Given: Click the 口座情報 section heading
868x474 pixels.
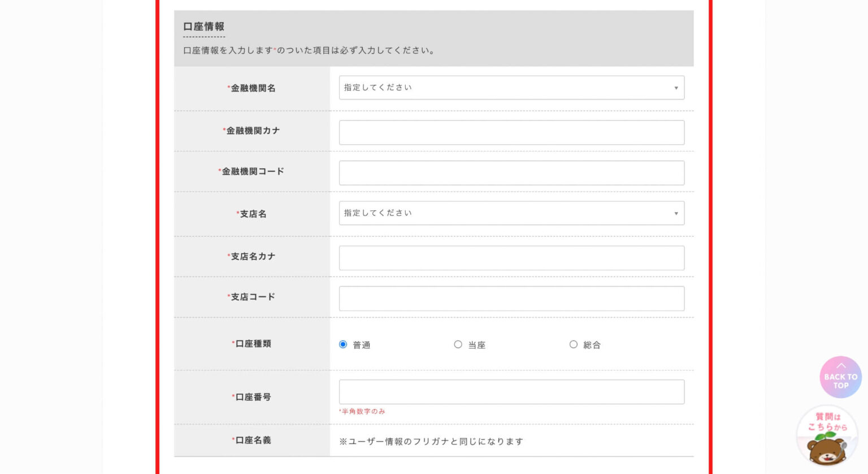Looking at the screenshot, I should 204,27.
